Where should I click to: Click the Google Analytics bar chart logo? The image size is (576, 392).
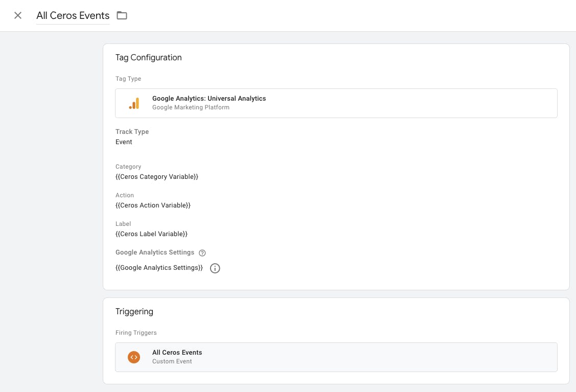pyautogui.click(x=134, y=103)
